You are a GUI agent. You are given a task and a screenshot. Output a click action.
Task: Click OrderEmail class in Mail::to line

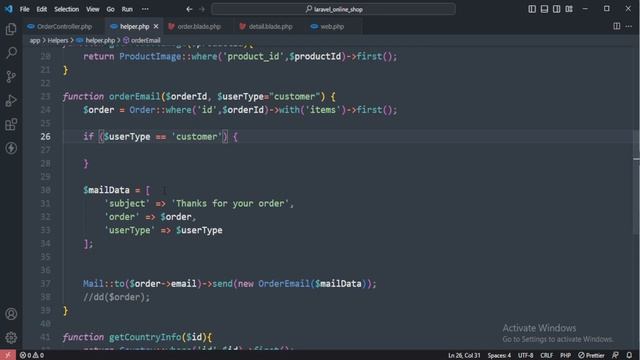[x=284, y=284]
